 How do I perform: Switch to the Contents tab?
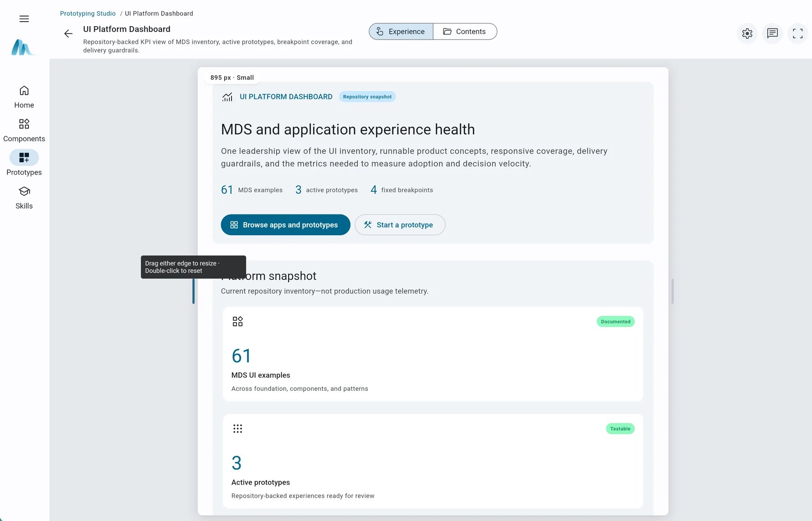(x=465, y=32)
